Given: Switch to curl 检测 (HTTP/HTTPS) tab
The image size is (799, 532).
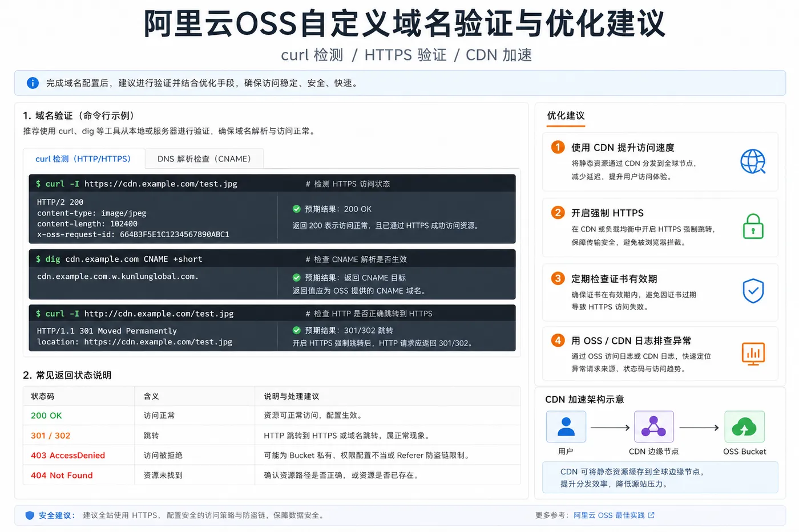Looking at the screenshot, I should pyautogui.click(x=84, y=159).
